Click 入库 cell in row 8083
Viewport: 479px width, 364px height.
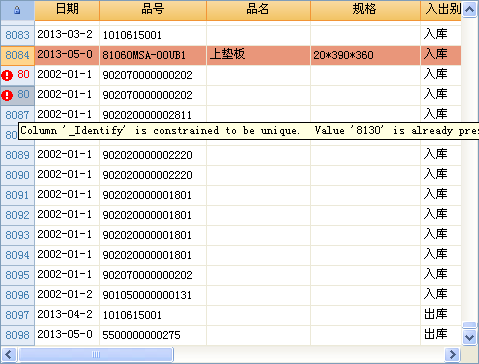click(x=441, y=35)
